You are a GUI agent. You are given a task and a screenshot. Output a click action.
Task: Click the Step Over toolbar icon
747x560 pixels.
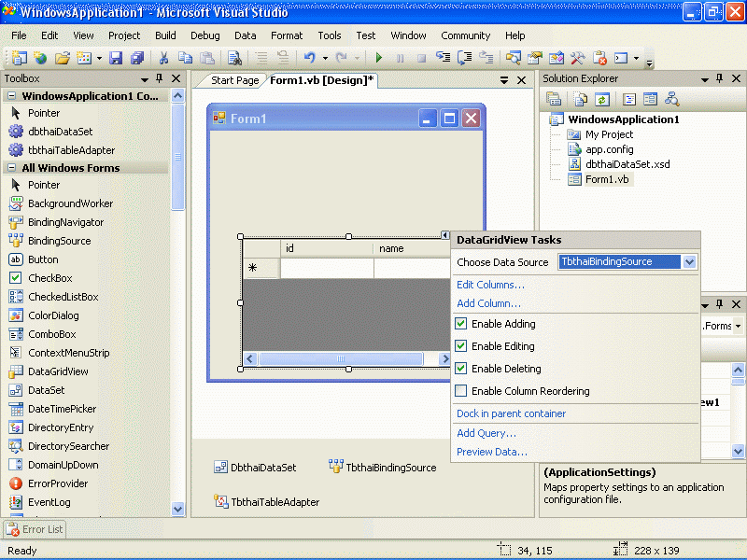[x=464, y=58]
